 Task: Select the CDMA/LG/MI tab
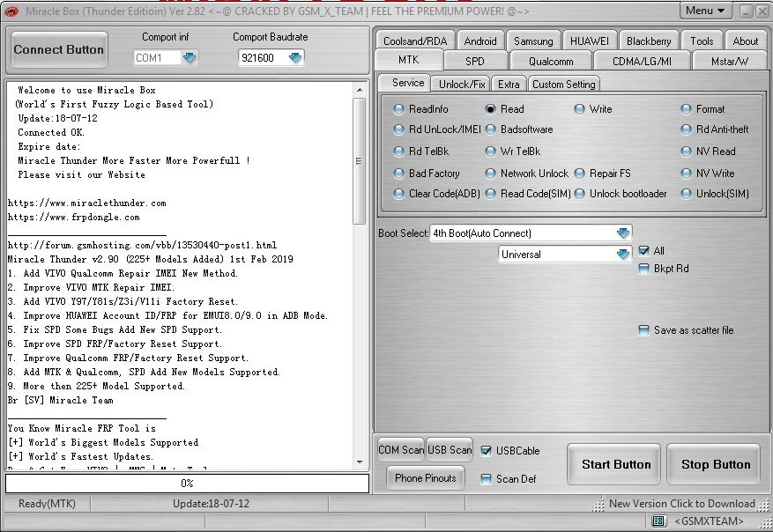click(x=642, y=61)
